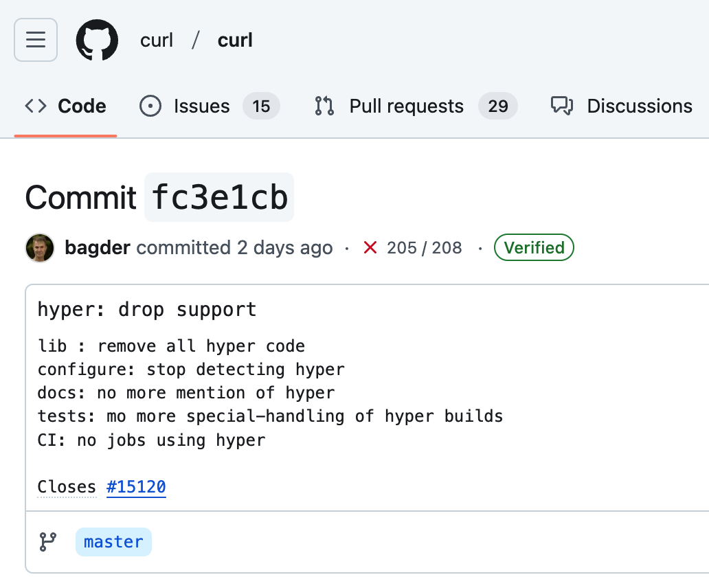Viewport: 709px width, 588px height.
Task: Open the #15120 issue link
Action: (x=136, y=487)
